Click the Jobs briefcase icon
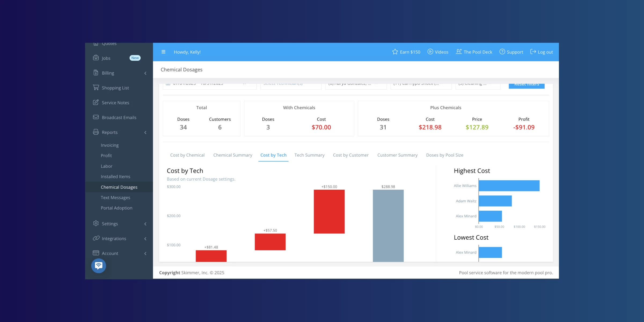644x322 pixels. pyautogui.click(x=96, y=58)
